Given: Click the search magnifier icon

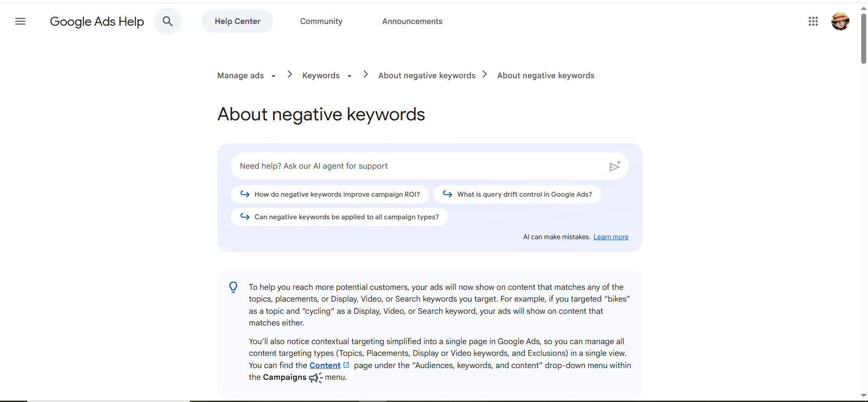Looking at the screenshot, I should [x=168, y=21].
